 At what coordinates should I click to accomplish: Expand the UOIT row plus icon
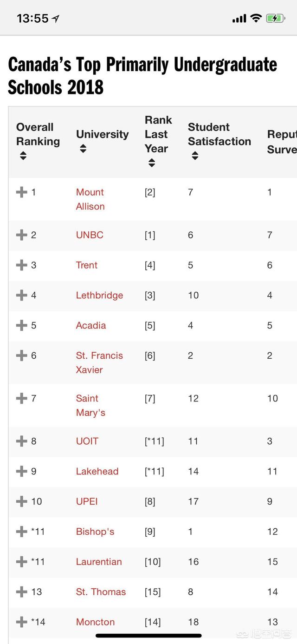pyautogui.click(x=21, y=441)
